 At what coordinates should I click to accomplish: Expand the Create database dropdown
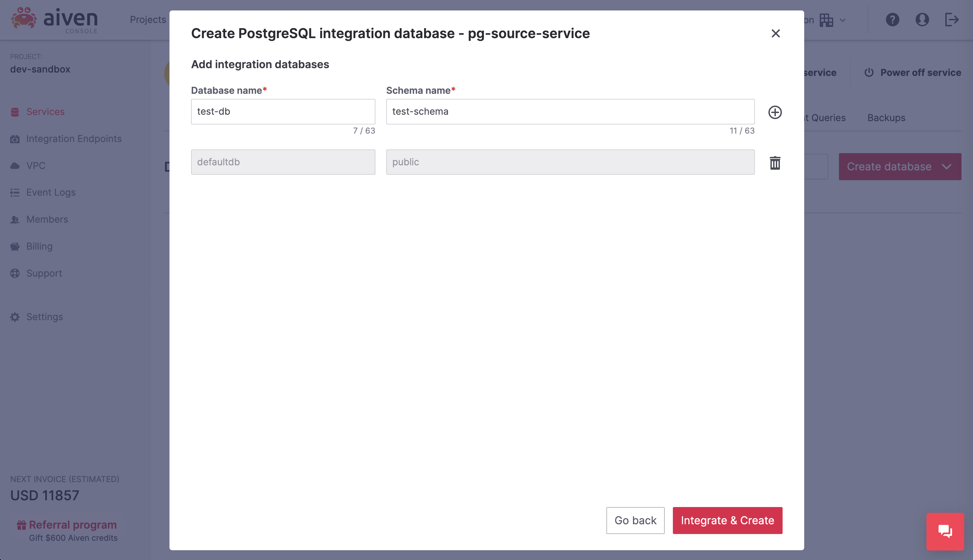(900, 167)
